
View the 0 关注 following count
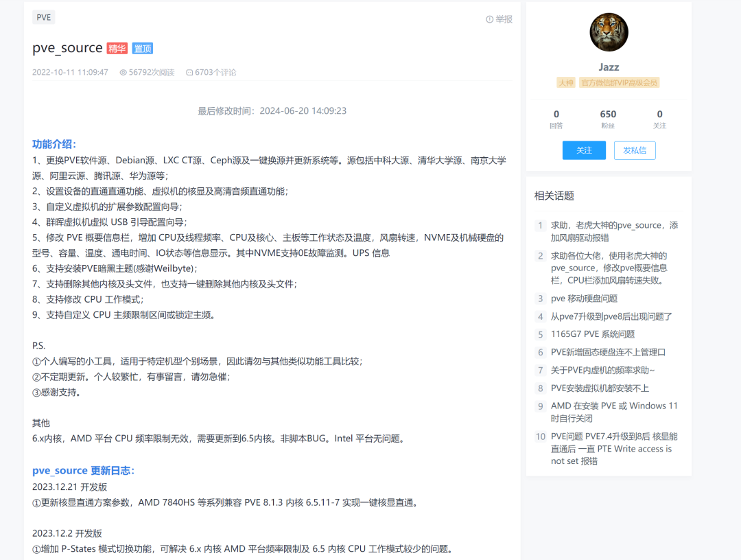[660, 119]
